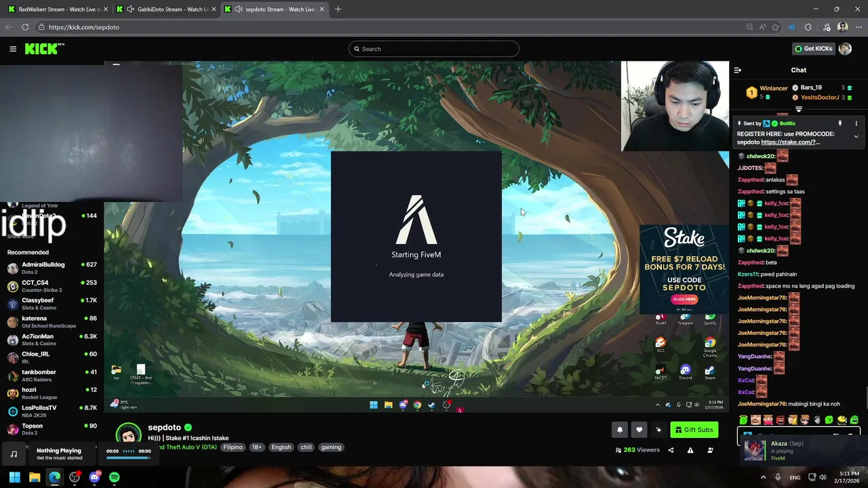The image size is (868, 488).
Task: Click the user icon right of report
Action: 710,450
